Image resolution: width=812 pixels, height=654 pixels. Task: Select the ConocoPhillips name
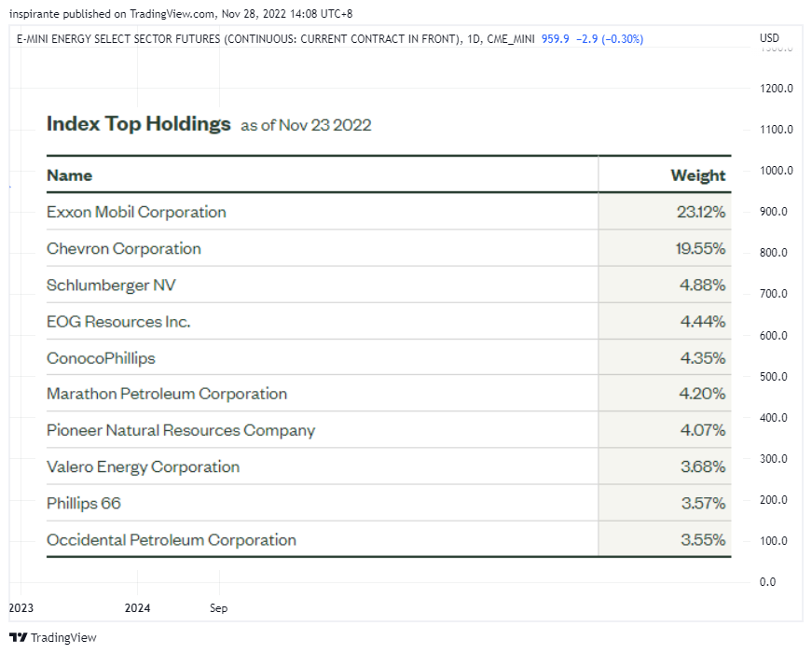point(101,358)
